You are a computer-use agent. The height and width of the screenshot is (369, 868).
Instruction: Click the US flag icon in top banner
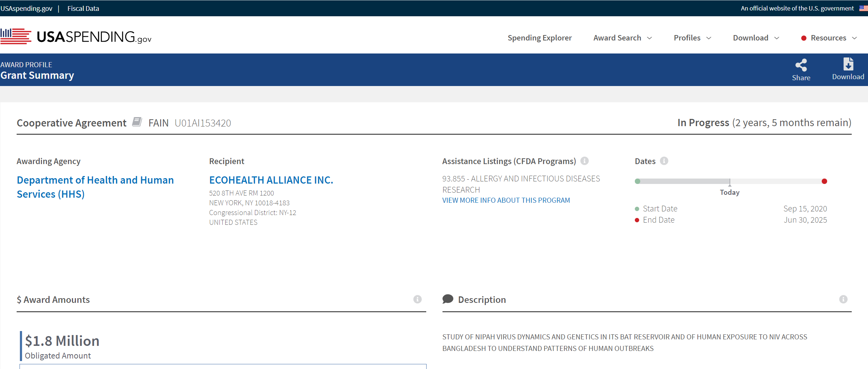coord(863,8)
